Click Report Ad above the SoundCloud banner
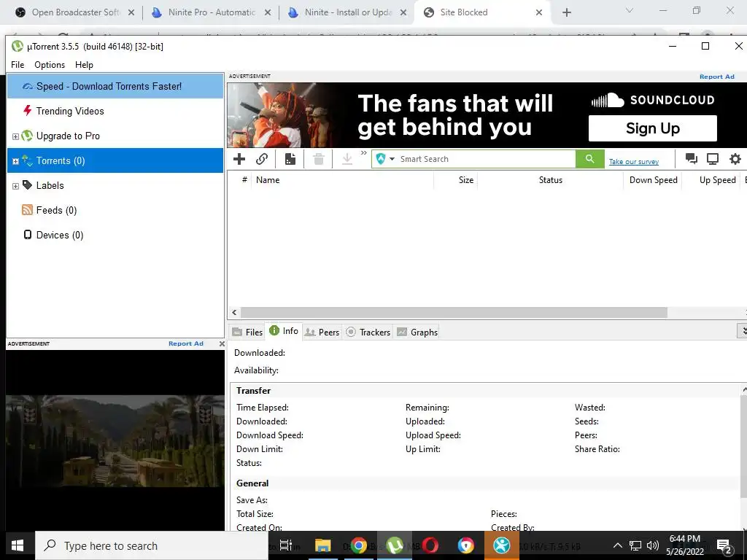The width and height of the screenshot is (747, 560). tap(716, 77)
